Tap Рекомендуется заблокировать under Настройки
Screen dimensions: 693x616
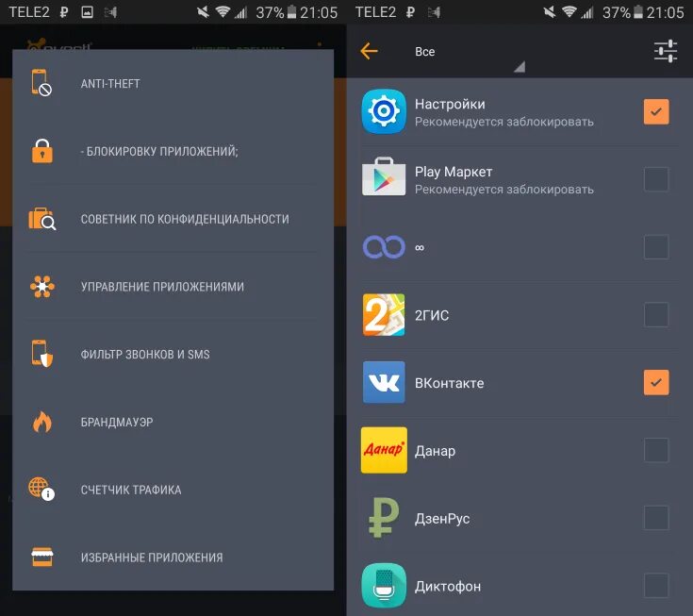click(x=503, y=122)
